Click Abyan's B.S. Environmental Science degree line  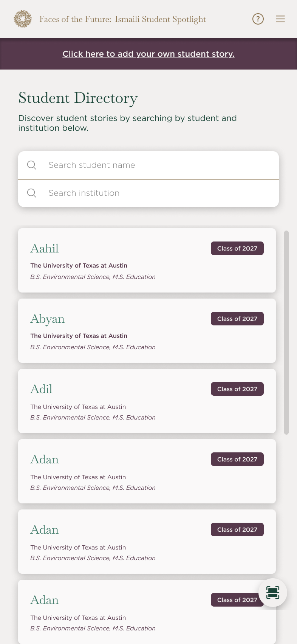pos(93,347)
